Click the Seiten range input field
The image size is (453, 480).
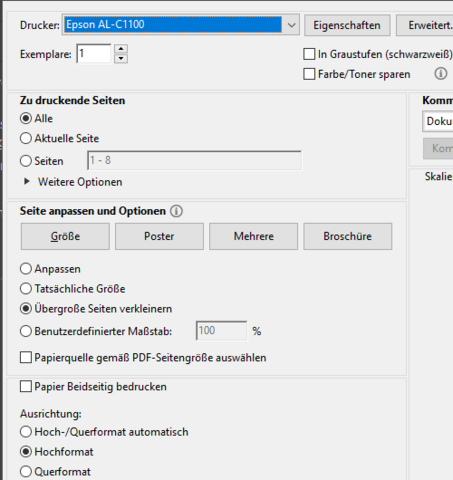(x=195, y=160)
